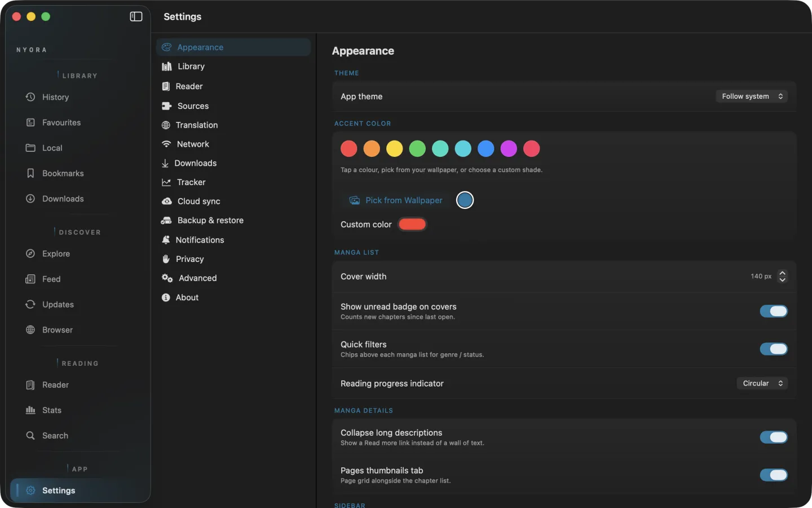Click the sidebar Reader page icon
812x508 pixels.
[x=30, y=385]
